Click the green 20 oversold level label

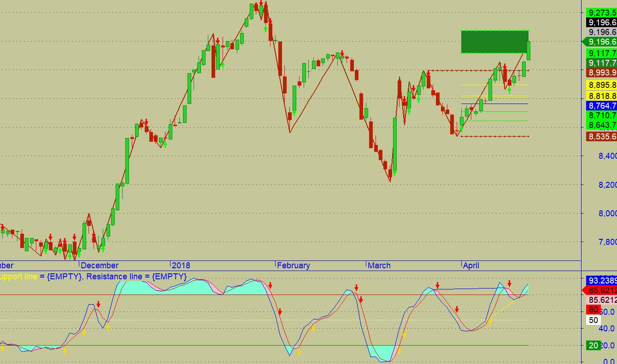tap(593, 346)
